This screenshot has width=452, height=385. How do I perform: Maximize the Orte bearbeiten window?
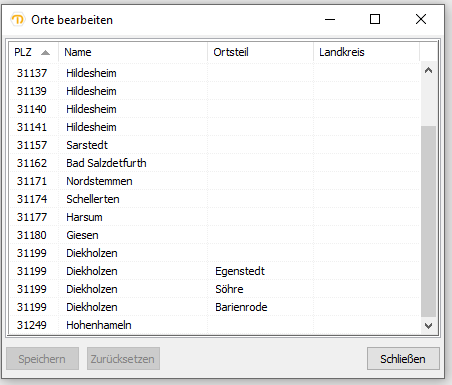[x=375, y=19]
